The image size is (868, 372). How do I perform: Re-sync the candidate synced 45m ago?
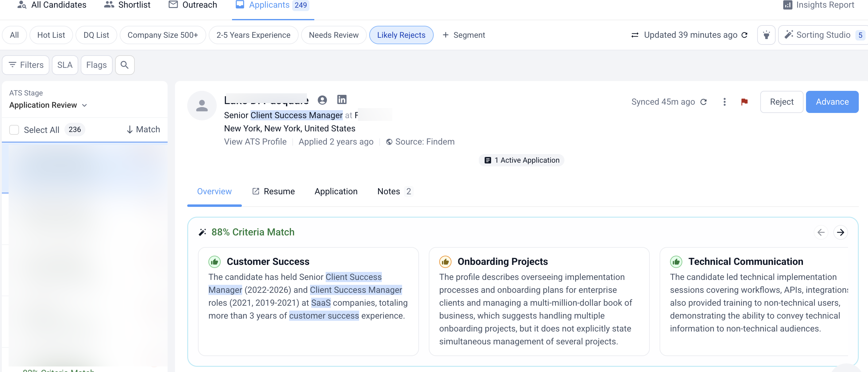pyautogui.click(x=703, y=102)
